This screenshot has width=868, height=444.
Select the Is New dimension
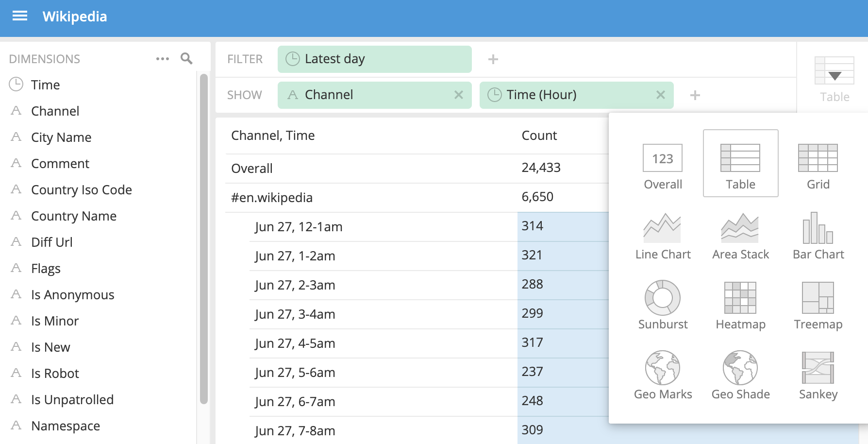coord(99,347)
